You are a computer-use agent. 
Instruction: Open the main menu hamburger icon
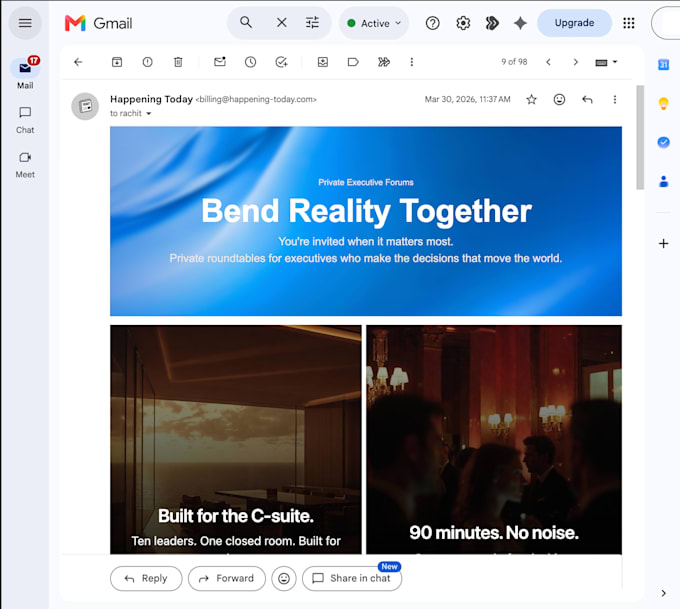pos(25,23)
